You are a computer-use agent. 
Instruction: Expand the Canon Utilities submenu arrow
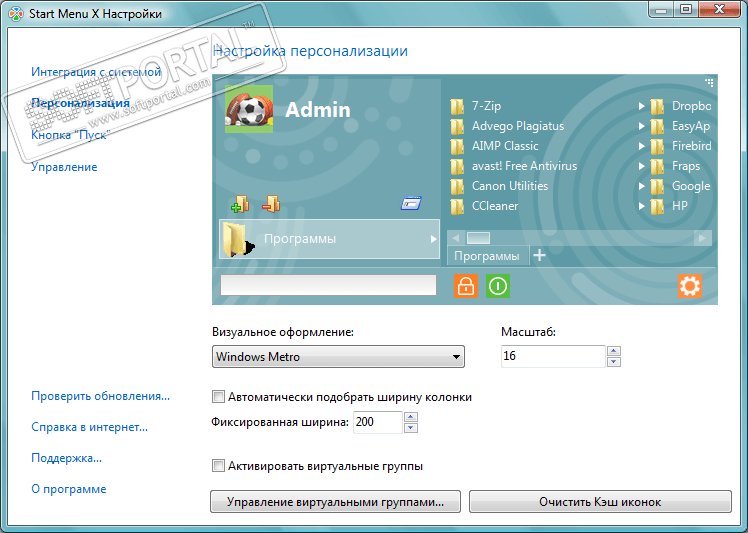point(642,187)
